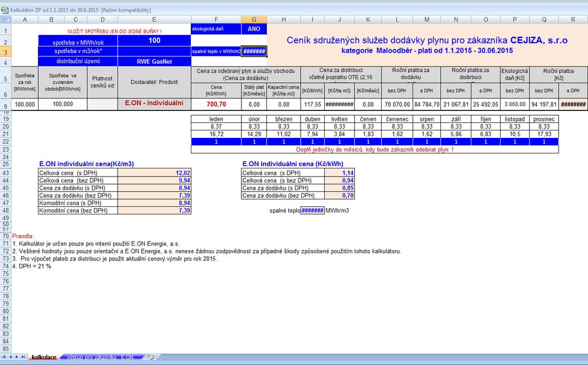The image size is (588, 365).
Task: Select the 17,93 value under prosinec
Action: pos(544,135)
